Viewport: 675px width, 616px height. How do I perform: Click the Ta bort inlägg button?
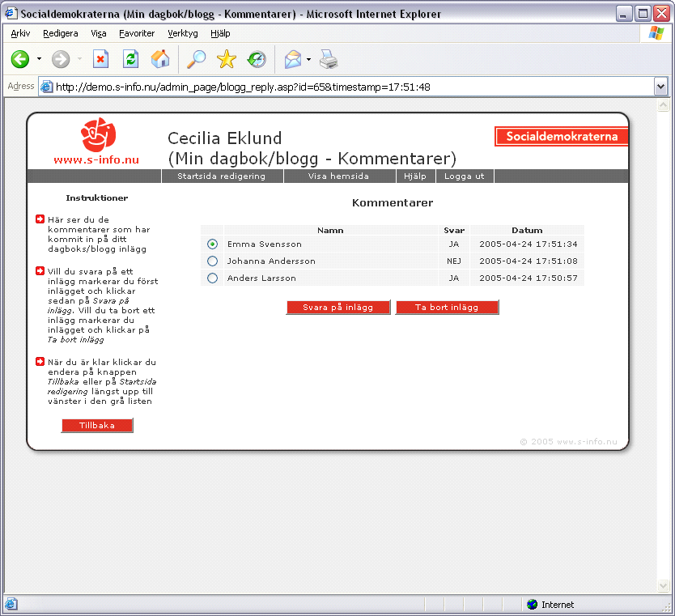[447, 308]
